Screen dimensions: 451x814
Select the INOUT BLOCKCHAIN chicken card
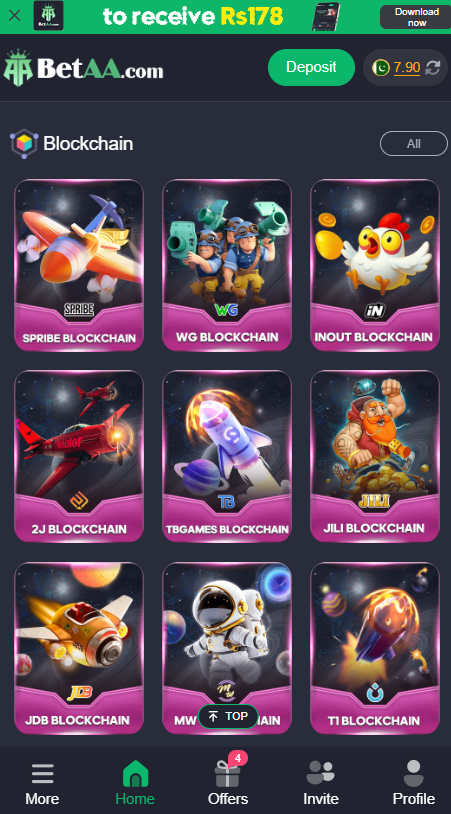[x=375, y=265]
